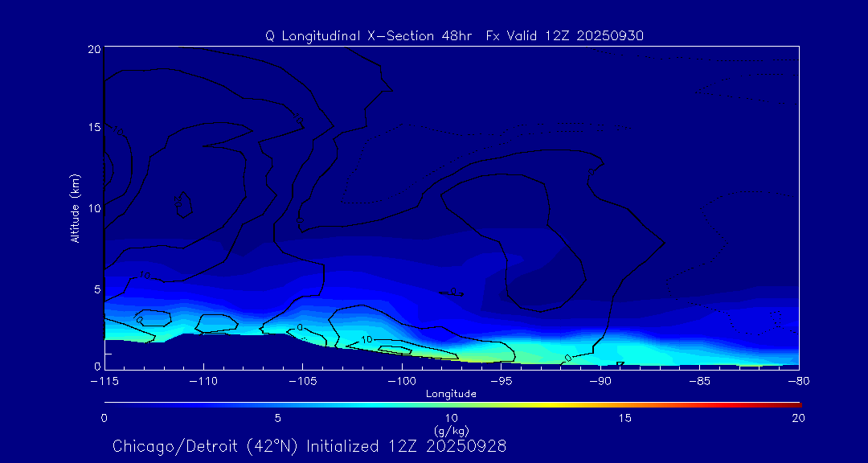Select altitude axis tick label 5
Screen dimensions: 868x463
pyautogui.click(x=97, y=289)
